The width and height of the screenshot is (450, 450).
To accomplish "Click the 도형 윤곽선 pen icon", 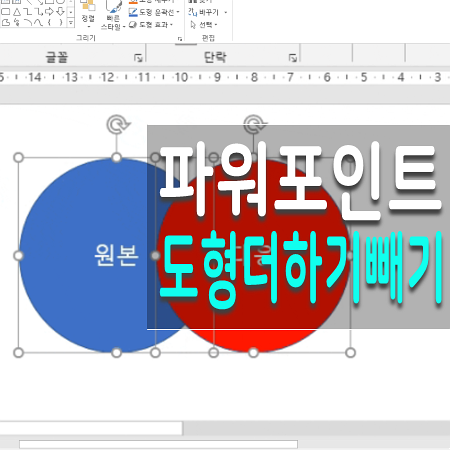I will pyautogui.click(x=133, y=12).
